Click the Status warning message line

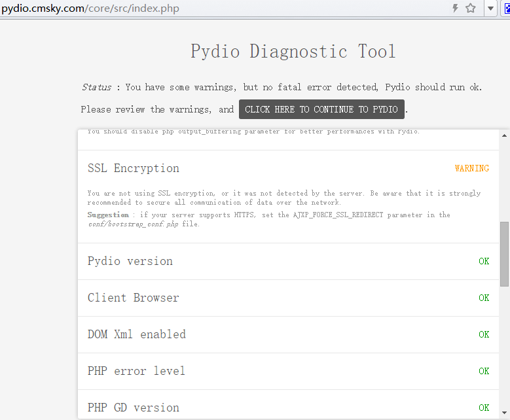pyautogui.click(x=282, y=87)
